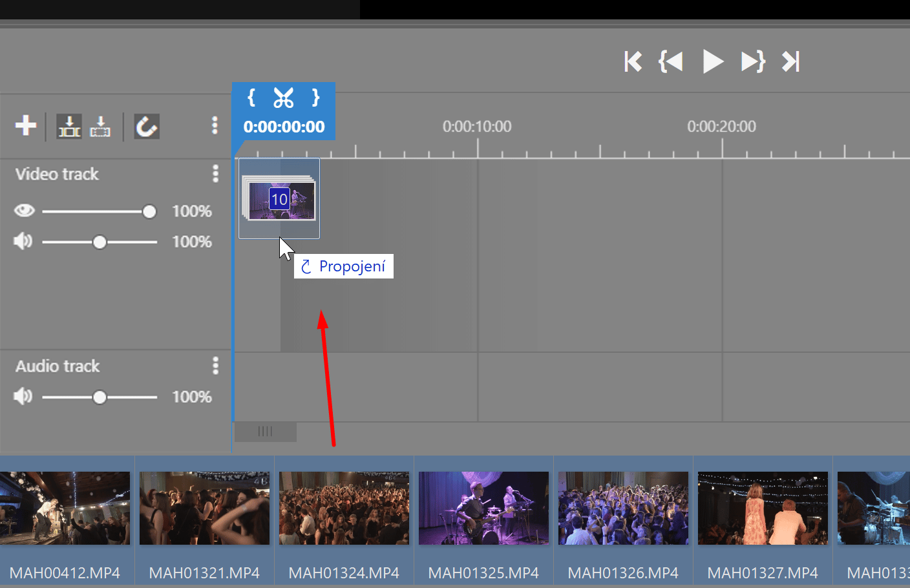
Task: Add a new track with plus icon
Action: pos(26,125)
